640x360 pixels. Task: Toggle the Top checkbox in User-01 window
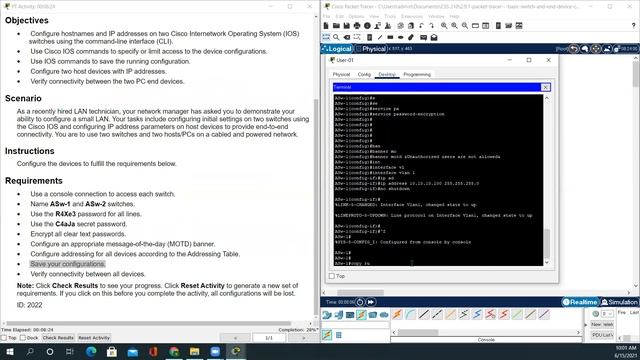[332, 276]
